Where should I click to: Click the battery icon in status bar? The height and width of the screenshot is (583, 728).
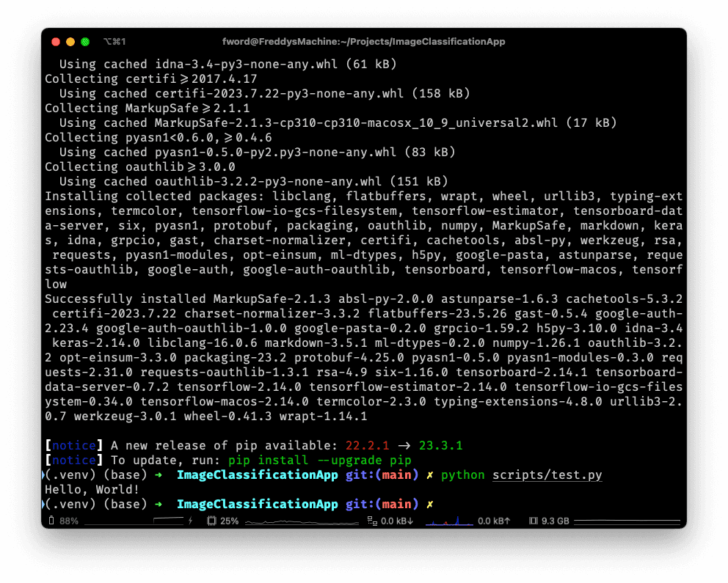pos(51,521)
